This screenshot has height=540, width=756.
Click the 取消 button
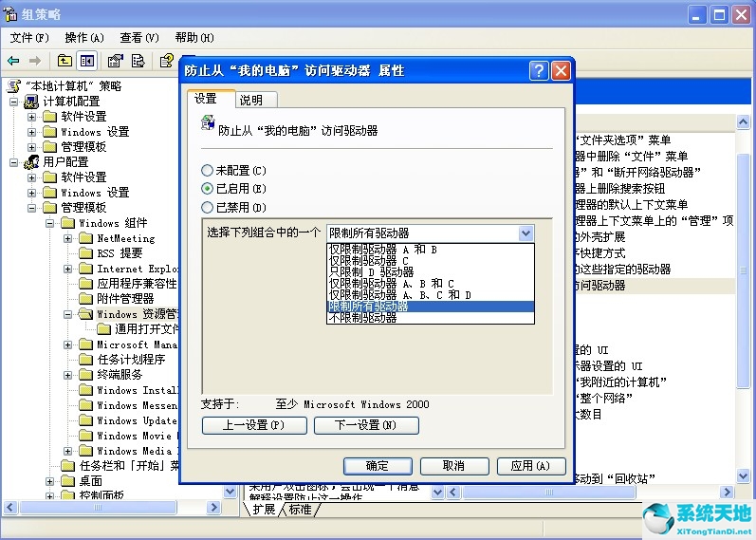pos(454,466)
